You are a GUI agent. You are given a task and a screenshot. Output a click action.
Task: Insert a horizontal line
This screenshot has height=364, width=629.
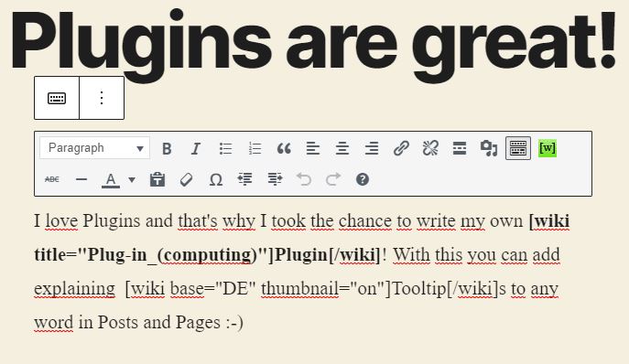[x=81, y=179]
